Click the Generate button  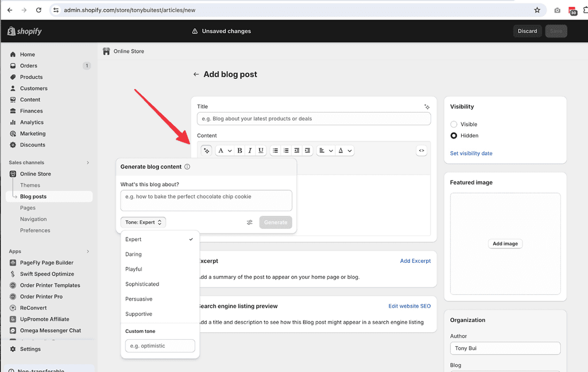click(276, 223)
